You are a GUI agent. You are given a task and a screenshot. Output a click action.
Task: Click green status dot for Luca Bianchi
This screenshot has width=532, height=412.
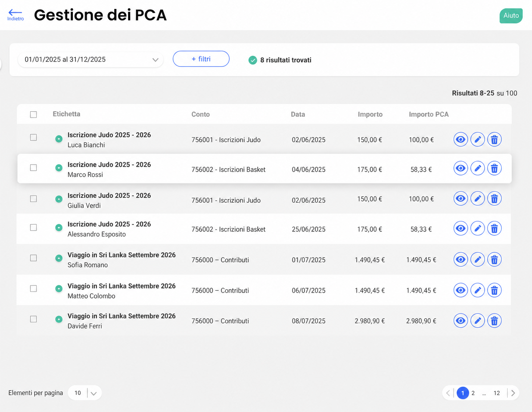click(59, 139)
